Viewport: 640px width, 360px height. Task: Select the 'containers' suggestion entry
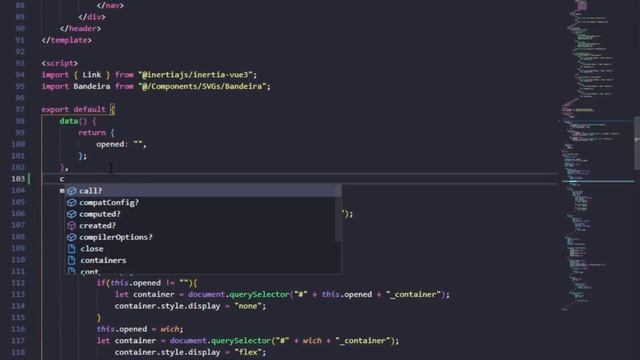point(203,260)
